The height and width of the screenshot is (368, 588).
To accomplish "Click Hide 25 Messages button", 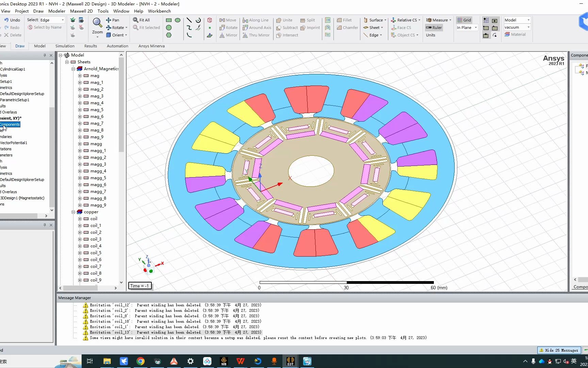I will pyautogui.click(x=559, y=350).
